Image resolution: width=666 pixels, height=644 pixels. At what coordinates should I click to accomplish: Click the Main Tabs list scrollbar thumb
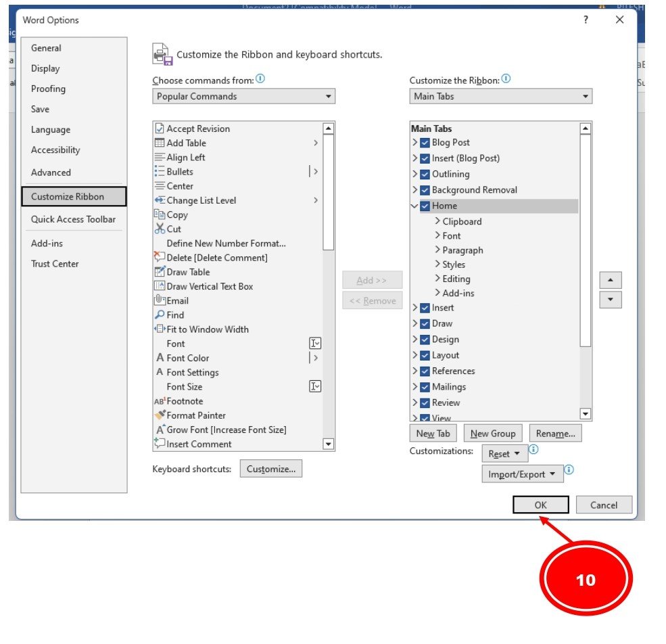586,241
